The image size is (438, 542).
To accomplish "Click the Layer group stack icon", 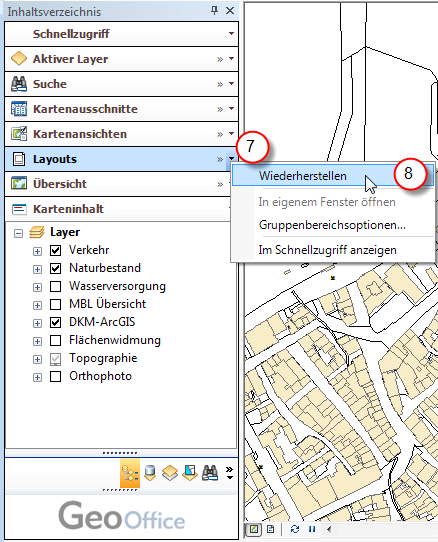I will (37, 232).
